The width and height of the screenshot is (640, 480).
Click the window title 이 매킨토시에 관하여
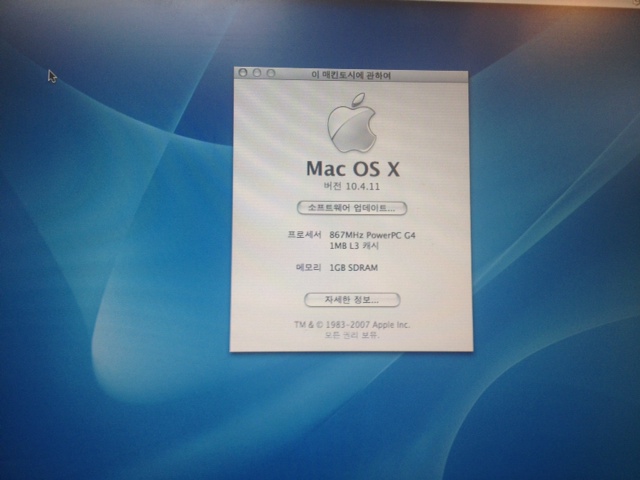tap(351, 74)
